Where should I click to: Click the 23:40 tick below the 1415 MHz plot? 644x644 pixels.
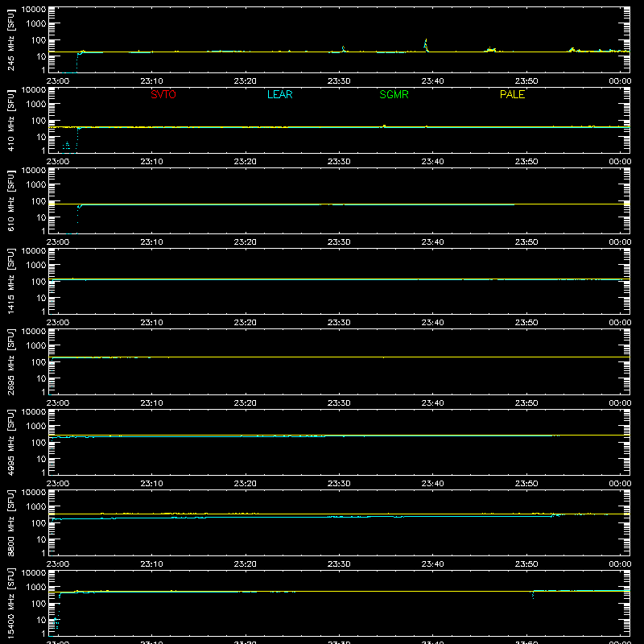tap(432, 323)
